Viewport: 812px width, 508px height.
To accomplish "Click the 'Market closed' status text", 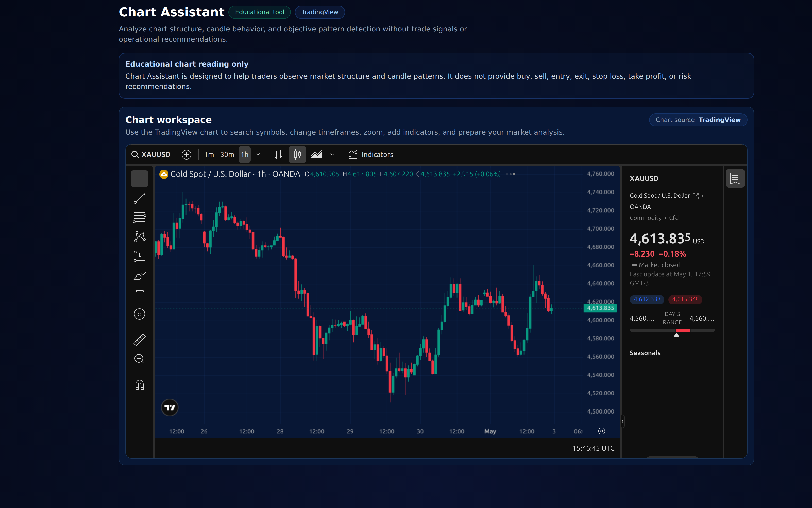I will point(659,265).
